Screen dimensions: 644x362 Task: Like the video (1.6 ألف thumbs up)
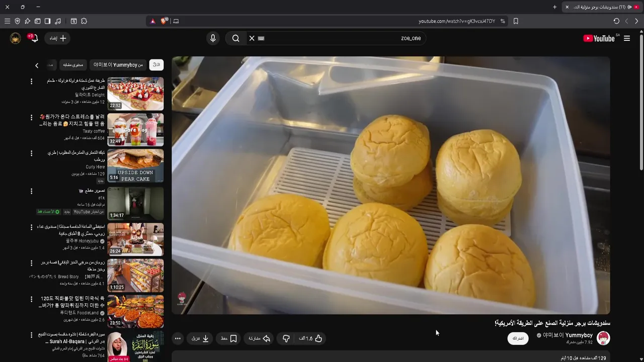310,338
